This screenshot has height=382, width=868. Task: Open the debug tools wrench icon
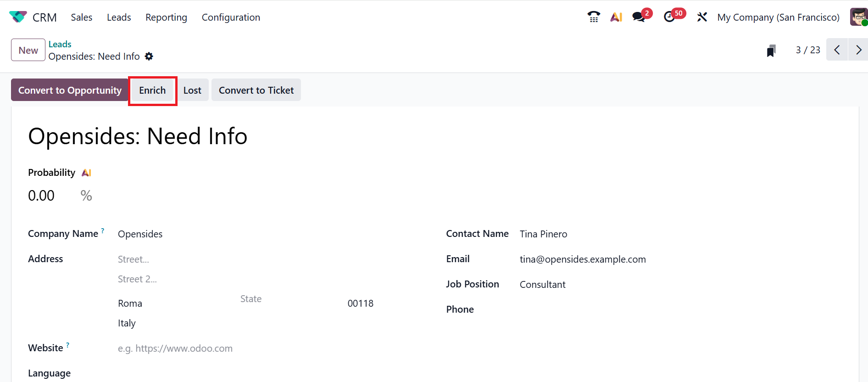pos(702,17)
